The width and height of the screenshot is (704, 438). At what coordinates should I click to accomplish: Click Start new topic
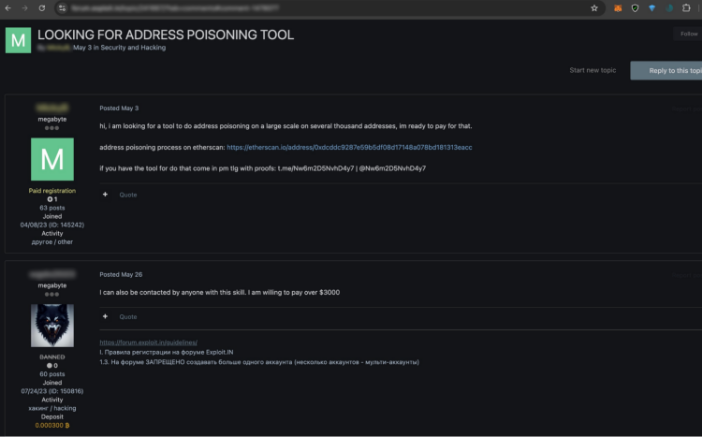coord(592,70)
